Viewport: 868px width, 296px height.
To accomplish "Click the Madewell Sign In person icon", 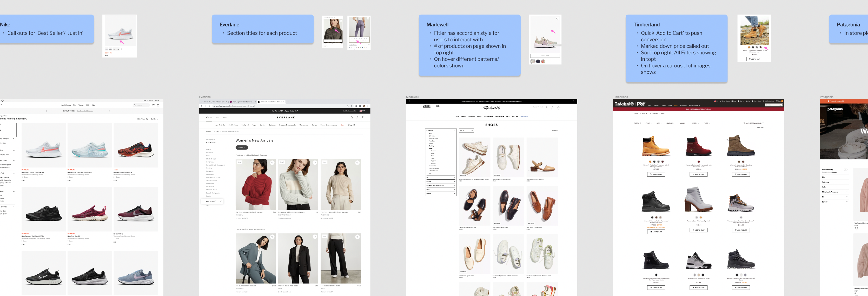I will pos(552,107).
